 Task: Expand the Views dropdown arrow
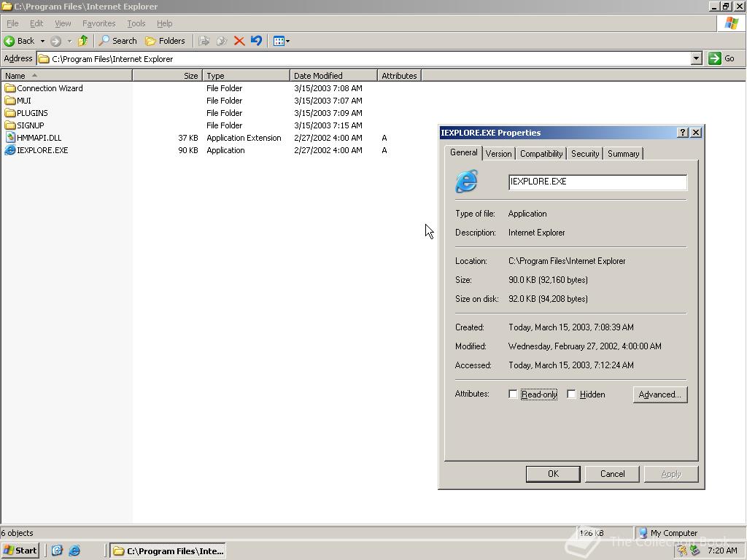point(287,41)
